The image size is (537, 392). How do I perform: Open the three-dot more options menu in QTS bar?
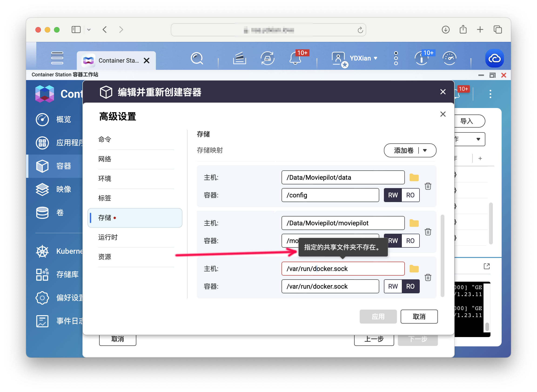(396, 58)
